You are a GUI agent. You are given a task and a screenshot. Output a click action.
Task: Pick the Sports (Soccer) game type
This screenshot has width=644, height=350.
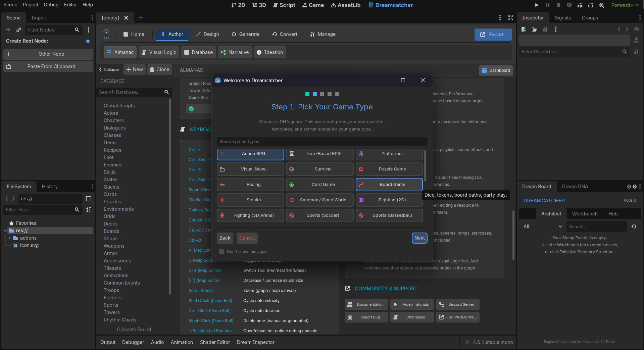tap(320, 215)
